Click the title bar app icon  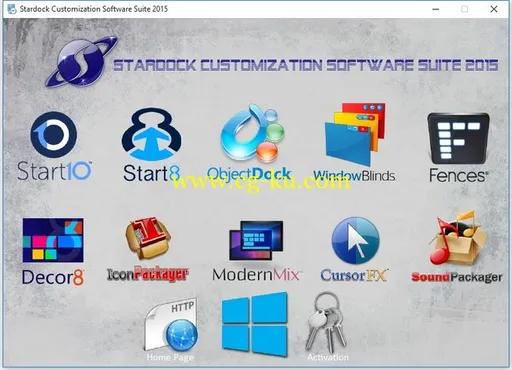tap(12, 9)
